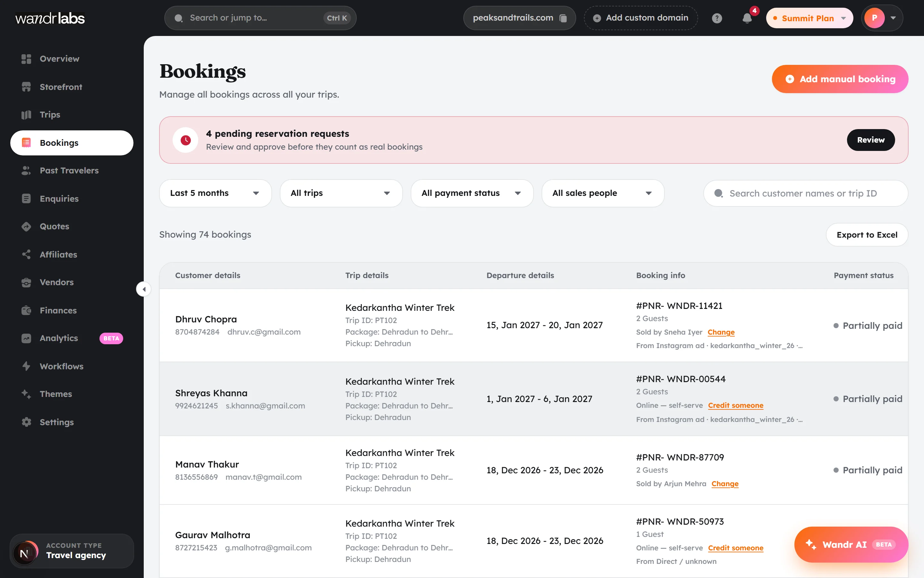Image resolution: width=924 pixels, height=578 pixels.
Task: Click Review pending requests button
Action: coord(870,140)
